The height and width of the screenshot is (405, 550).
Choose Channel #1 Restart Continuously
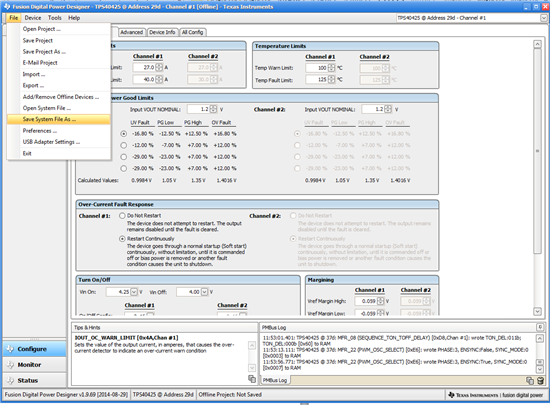[122, 239]
